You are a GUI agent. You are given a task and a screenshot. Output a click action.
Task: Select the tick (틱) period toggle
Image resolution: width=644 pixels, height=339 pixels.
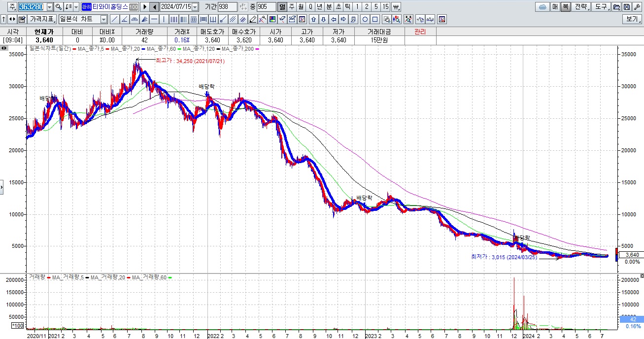pos(347,7)
